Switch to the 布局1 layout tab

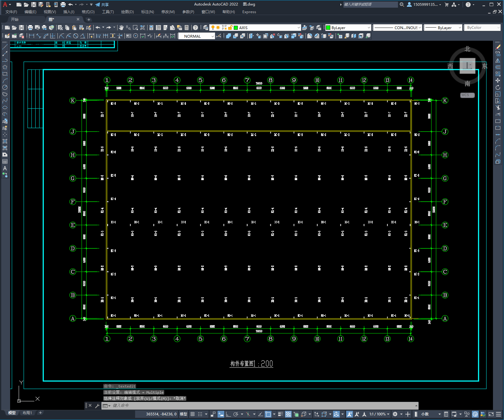coord(27,413)
